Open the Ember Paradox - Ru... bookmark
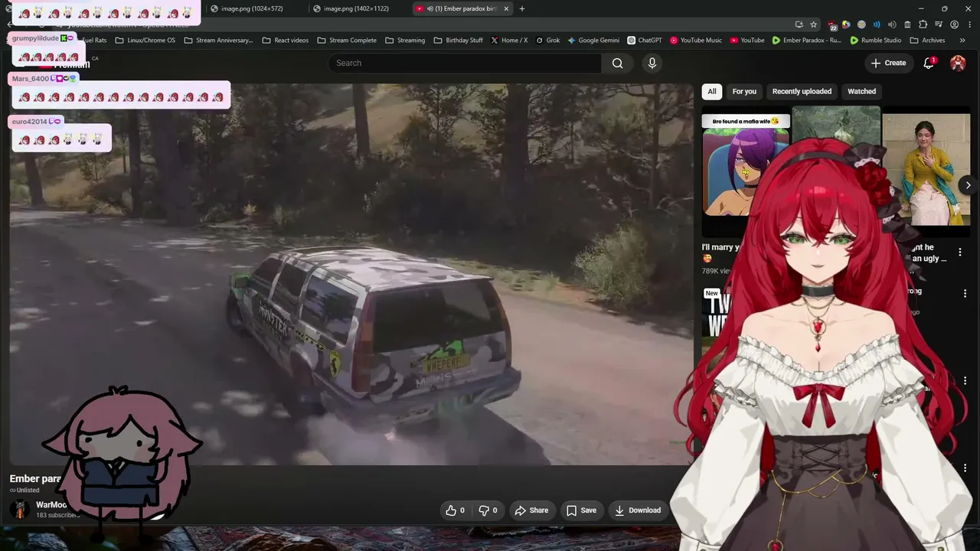Viewport: 980px width, 551px height. pos(807,40)
